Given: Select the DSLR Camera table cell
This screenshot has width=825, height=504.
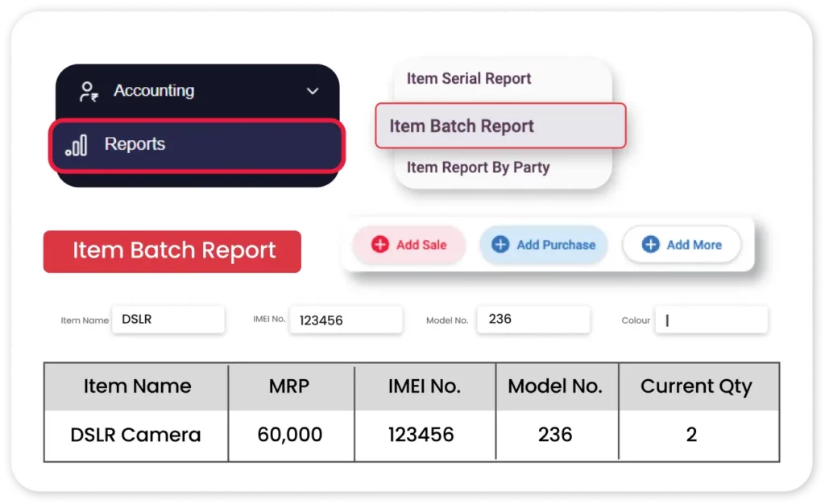Looking at the screenshot, I should tap(136, 435).
